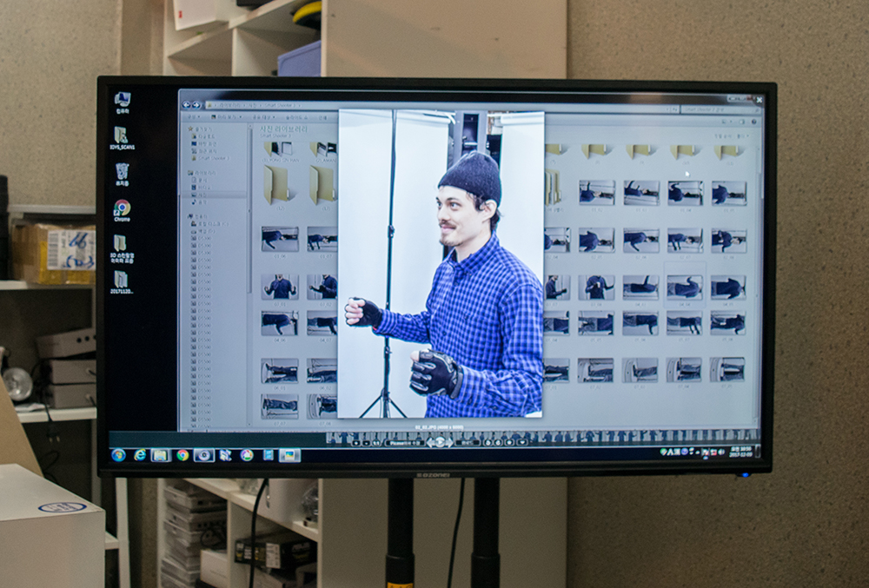Select the 3D desktop folder below Chrome
869x588 pixels.
tap(122, 248)
